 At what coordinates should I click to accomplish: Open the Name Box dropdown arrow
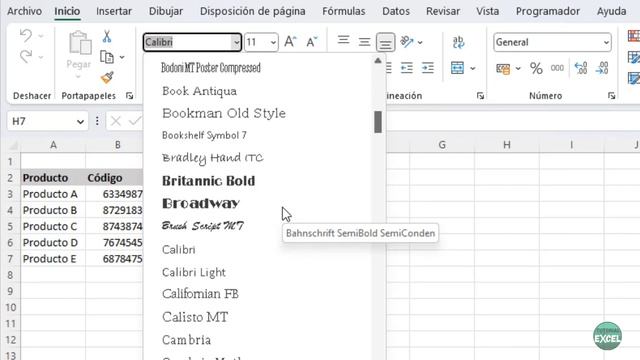80,122
